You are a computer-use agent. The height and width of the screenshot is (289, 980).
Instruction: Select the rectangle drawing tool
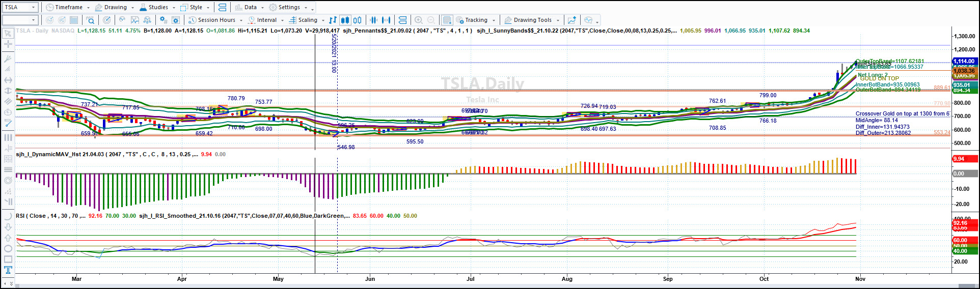(8, 259)
